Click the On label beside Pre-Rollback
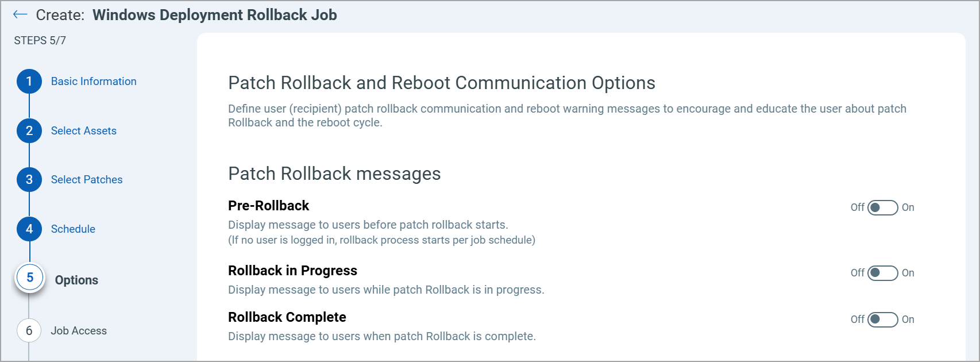Image resolution: width=980 pixels, height=362 pixels. click(909, 207)
